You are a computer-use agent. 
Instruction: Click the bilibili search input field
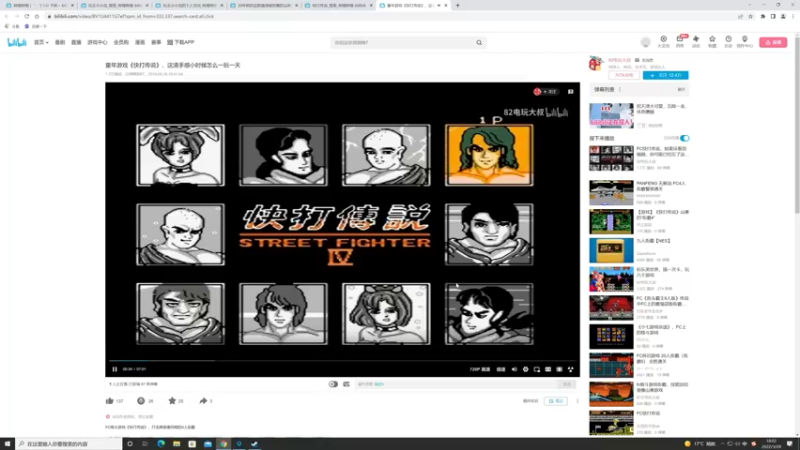pos(403,42)
